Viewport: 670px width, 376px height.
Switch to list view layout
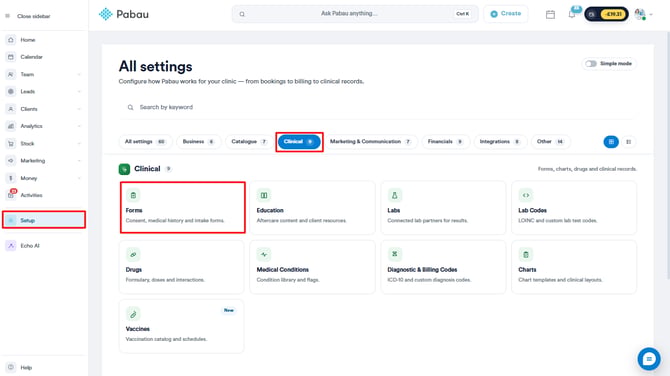[629, 141]
